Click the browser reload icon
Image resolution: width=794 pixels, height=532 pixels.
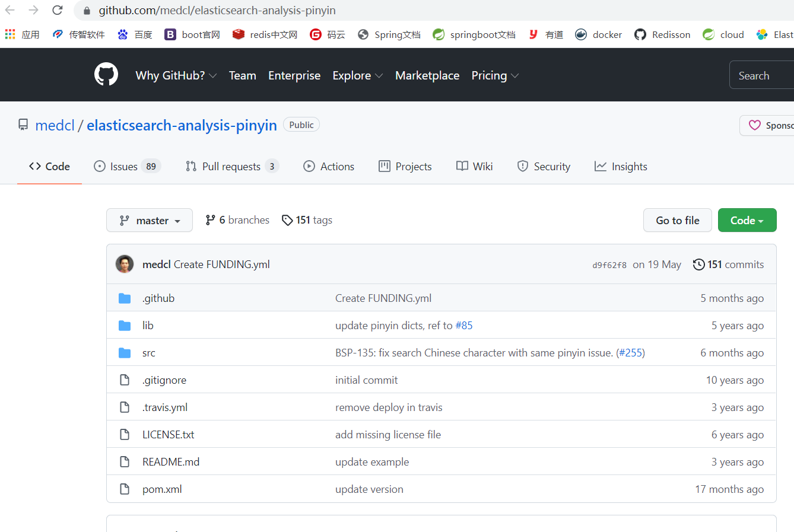tap(58, 10)
